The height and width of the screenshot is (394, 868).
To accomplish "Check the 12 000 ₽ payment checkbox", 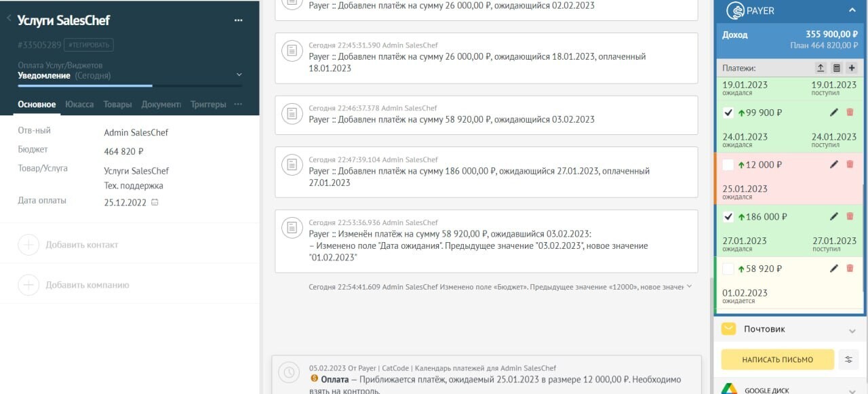I will click(728, 165).
